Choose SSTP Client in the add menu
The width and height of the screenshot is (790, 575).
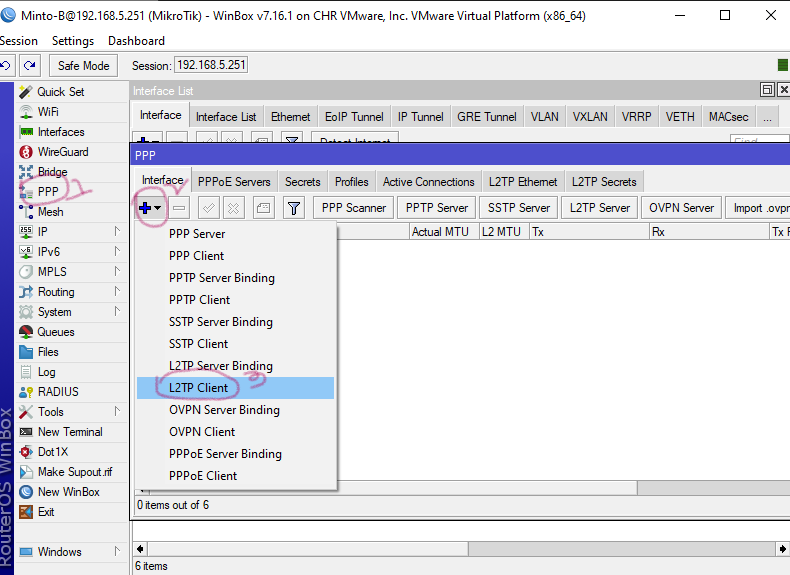pos(235,344)
